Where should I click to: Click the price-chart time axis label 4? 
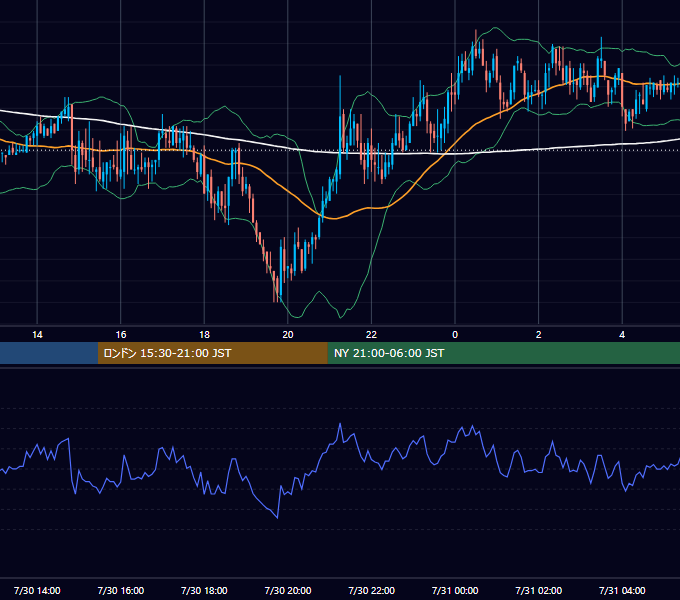pyautogui.click(x=622, y=335)
